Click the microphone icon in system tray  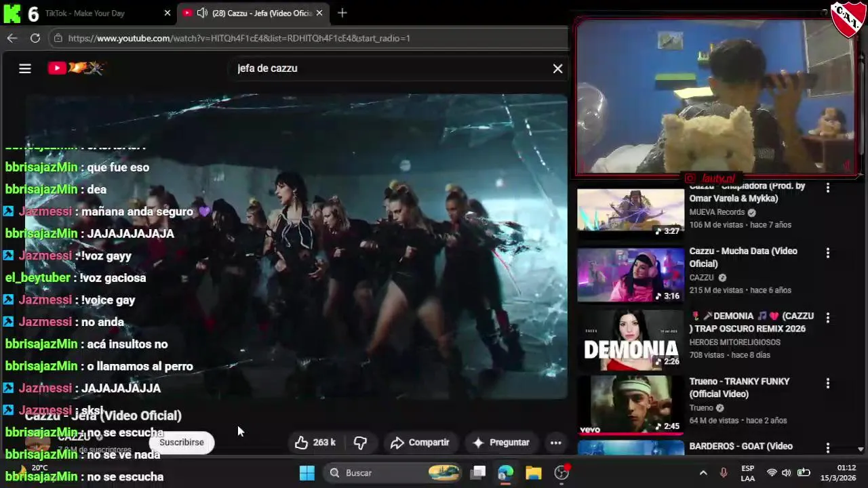pyautogui.click(x=724, y=473)
